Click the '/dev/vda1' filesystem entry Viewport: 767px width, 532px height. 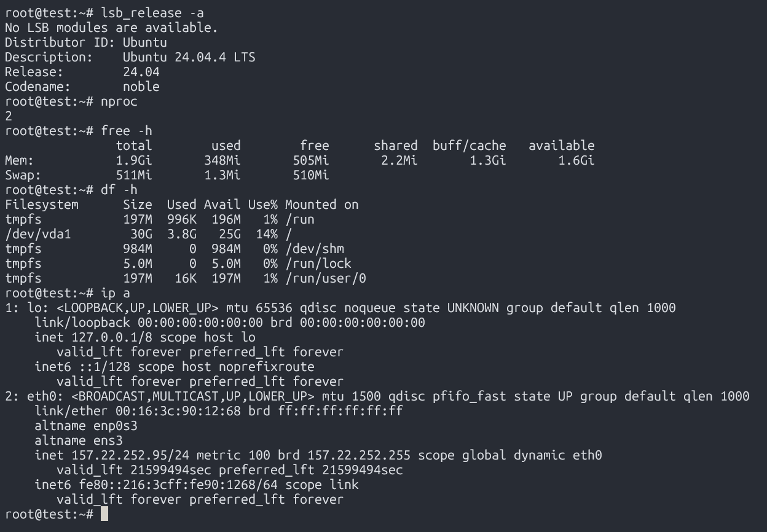point(38,234)
